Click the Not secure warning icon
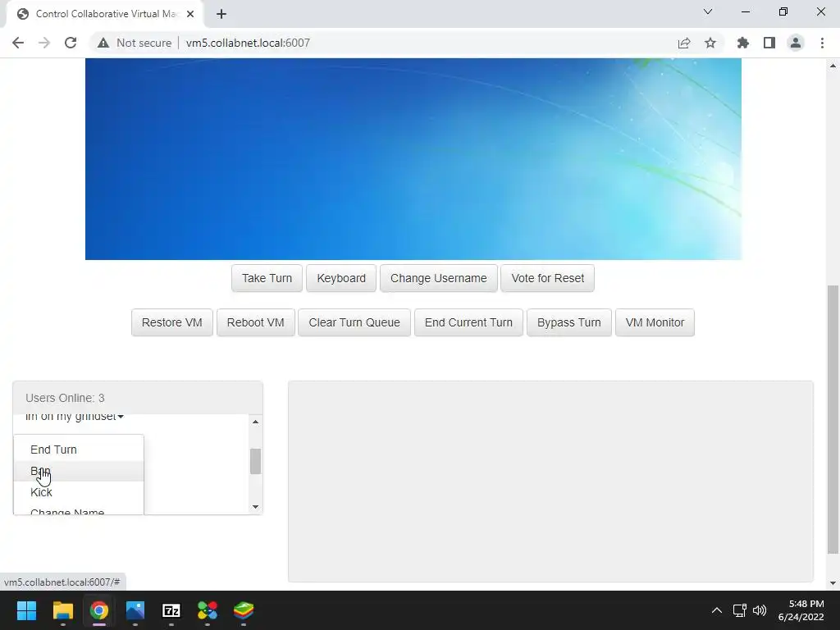 click(103, 43)
